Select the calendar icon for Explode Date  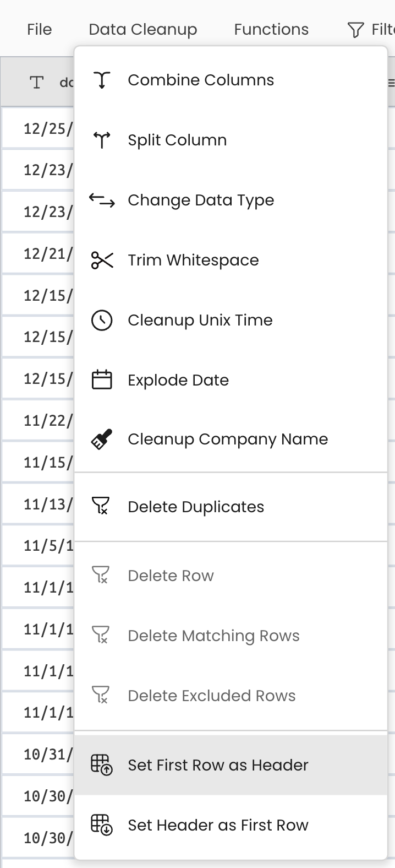(102, 379)
